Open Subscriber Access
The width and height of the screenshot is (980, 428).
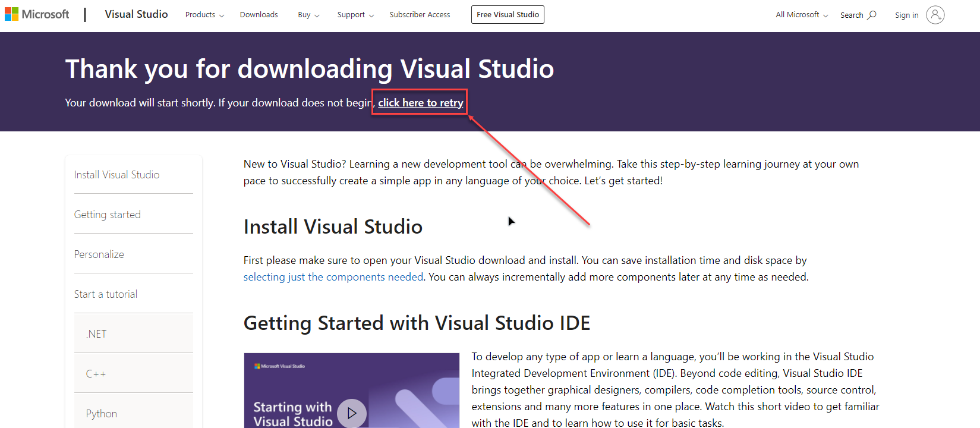tap(420, 15)
